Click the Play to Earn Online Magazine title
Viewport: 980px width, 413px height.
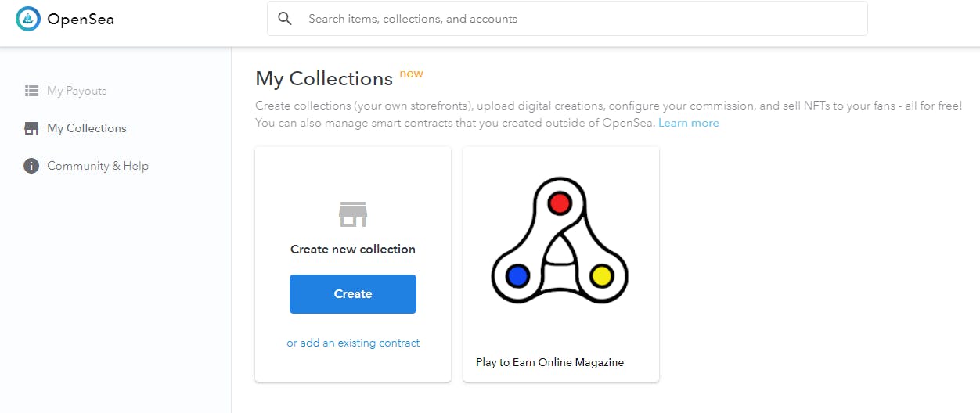(x=549, y=362)
